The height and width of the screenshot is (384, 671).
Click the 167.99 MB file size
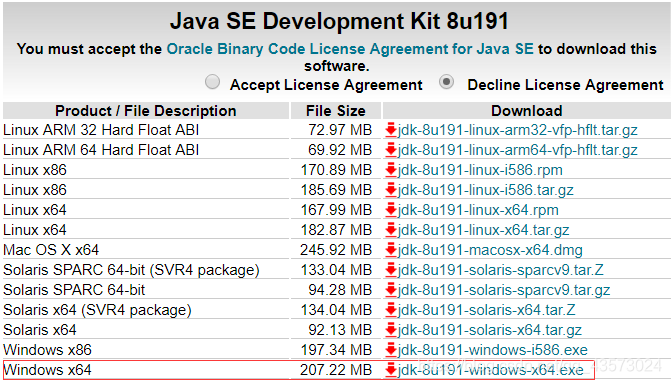336,210
